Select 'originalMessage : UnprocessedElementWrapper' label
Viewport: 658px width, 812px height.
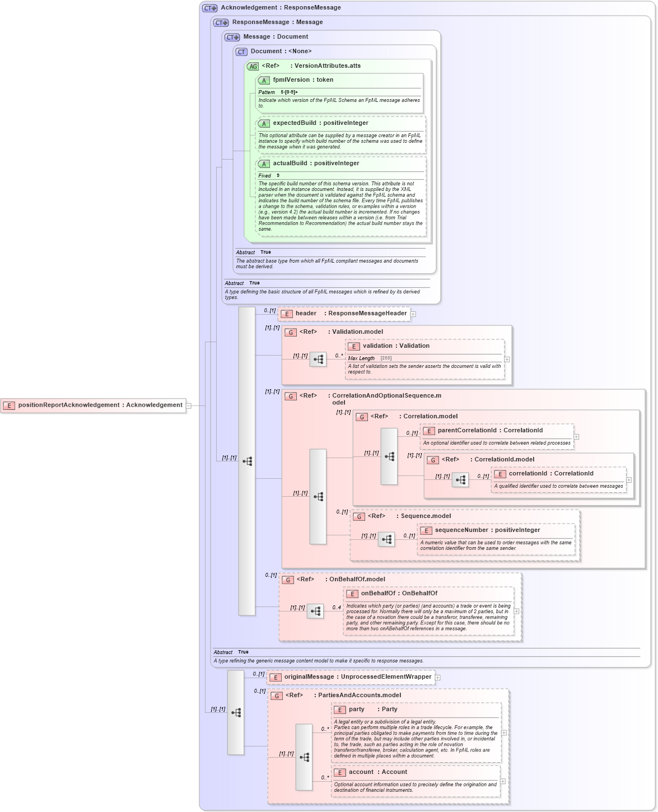(358, 677)
